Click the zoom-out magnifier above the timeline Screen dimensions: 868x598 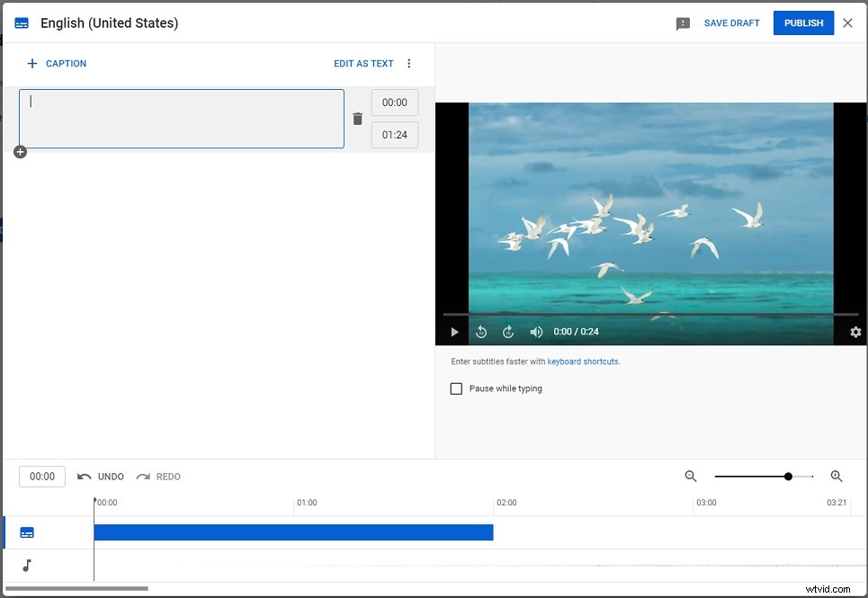[690, 476]
